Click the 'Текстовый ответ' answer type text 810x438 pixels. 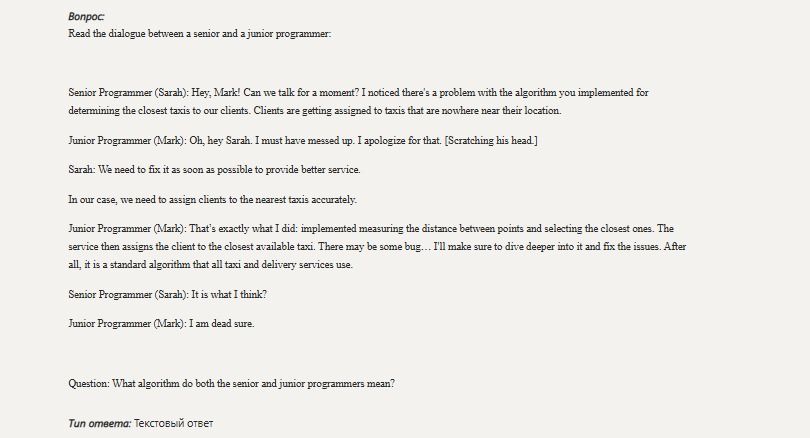point(173,424)
